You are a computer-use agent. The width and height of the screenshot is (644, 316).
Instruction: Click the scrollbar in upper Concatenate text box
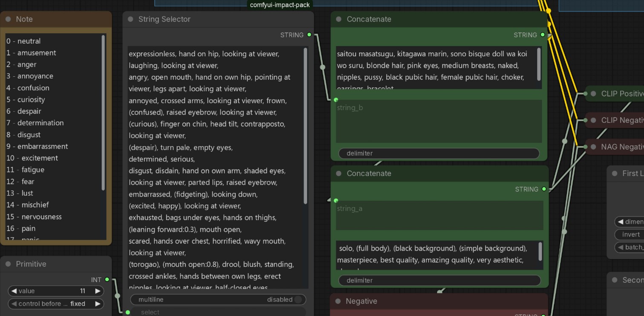coord(540,64)
